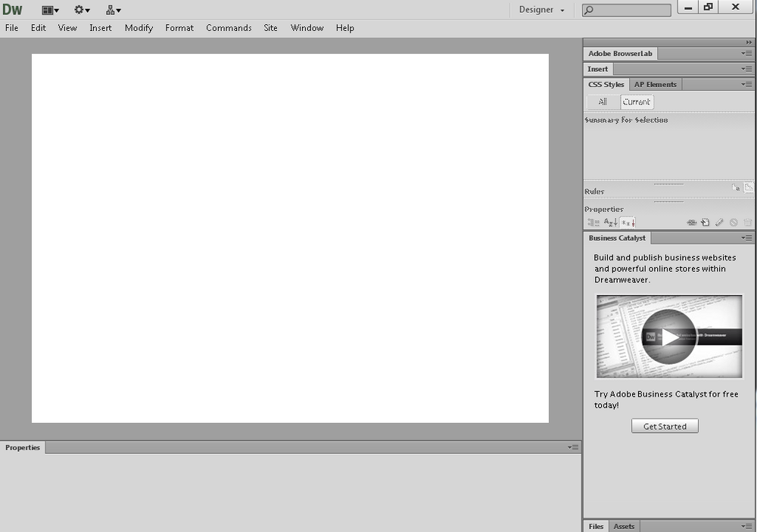
Task: Open the Extend Dreamweaver gear dropdown
Action: [82, 10]
